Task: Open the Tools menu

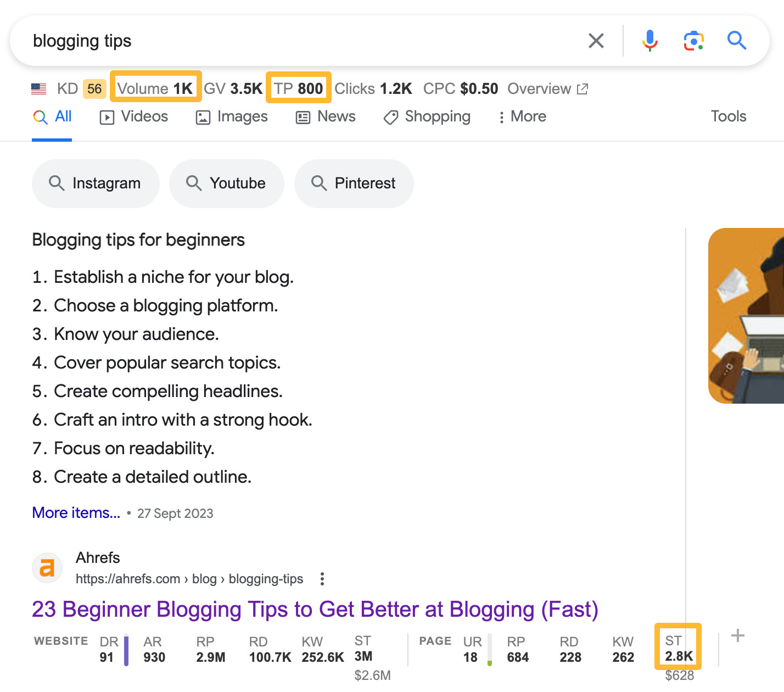Action: click(728, 116)
